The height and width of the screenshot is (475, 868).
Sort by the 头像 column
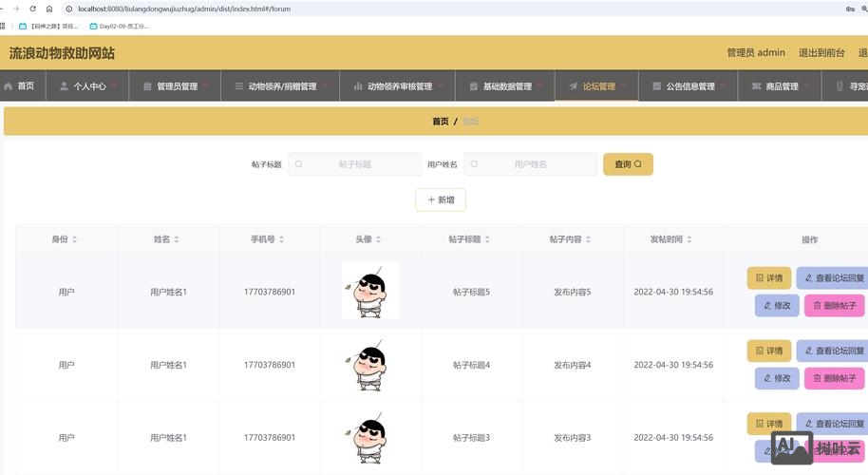(x=378, y=239)
